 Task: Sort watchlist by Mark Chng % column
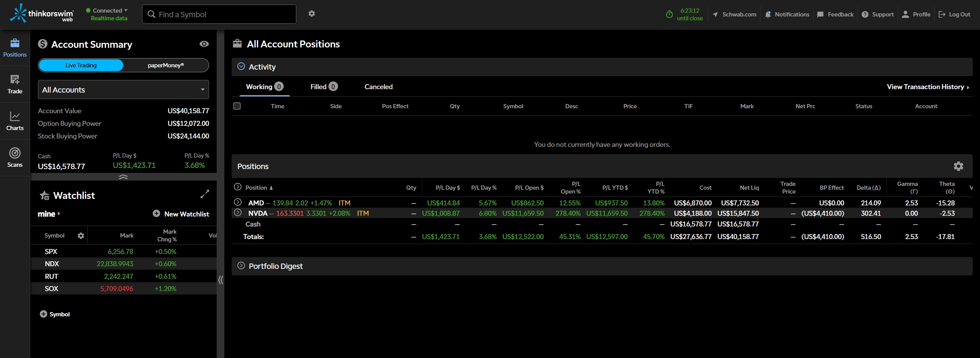coord(167,236)
